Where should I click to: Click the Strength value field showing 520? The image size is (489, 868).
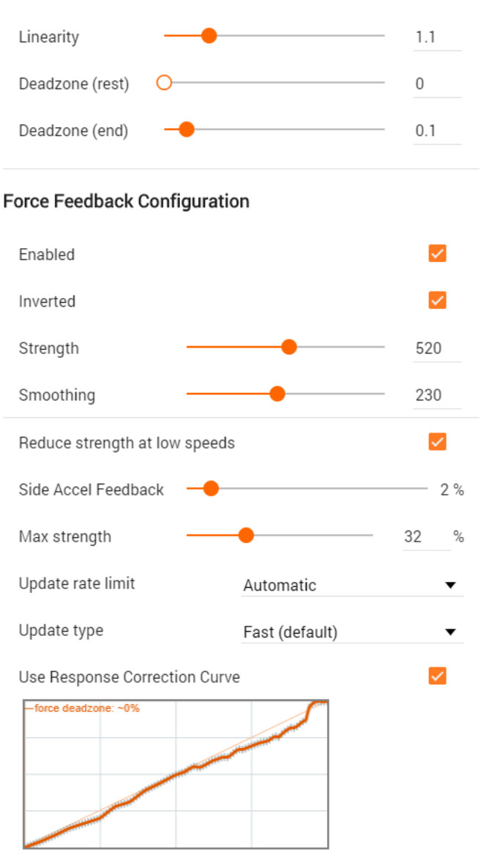(437, 348)
